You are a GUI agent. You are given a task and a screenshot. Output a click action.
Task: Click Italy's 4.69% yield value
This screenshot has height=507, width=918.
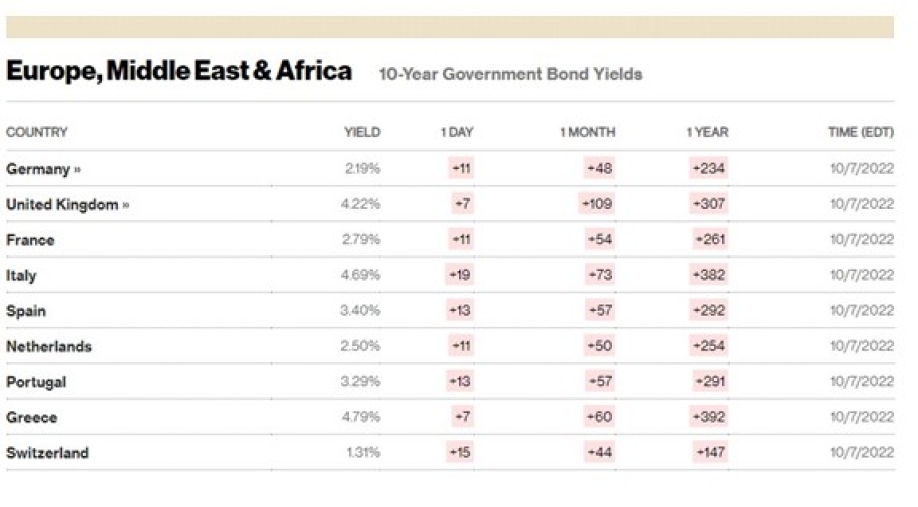[360, 275]
